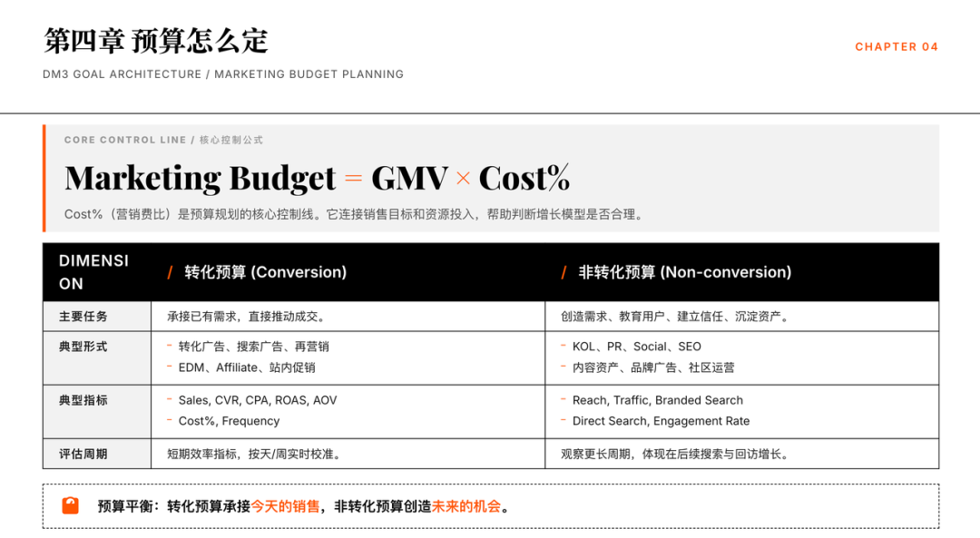Click Direct Search, Engagement Rate line

661,422
